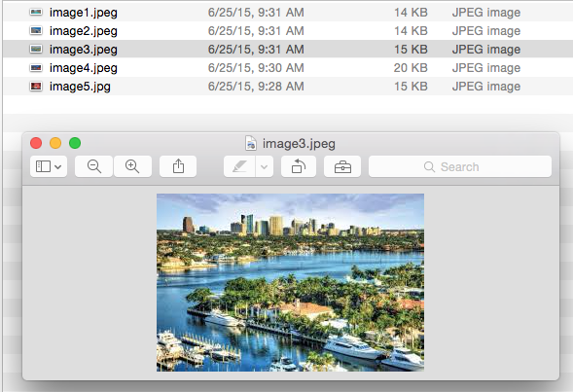Click JPEG image kind for image3.jpeg
The width and height of the screenshot is (573, 392).
486,49
